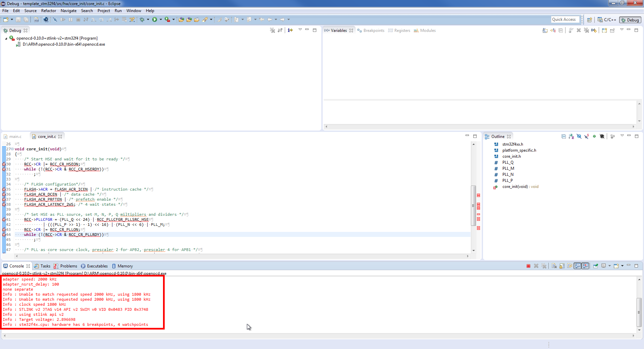
Task: Open the Run button dropdown arrow
Action: pyautogui.click(x=161, y=20)
